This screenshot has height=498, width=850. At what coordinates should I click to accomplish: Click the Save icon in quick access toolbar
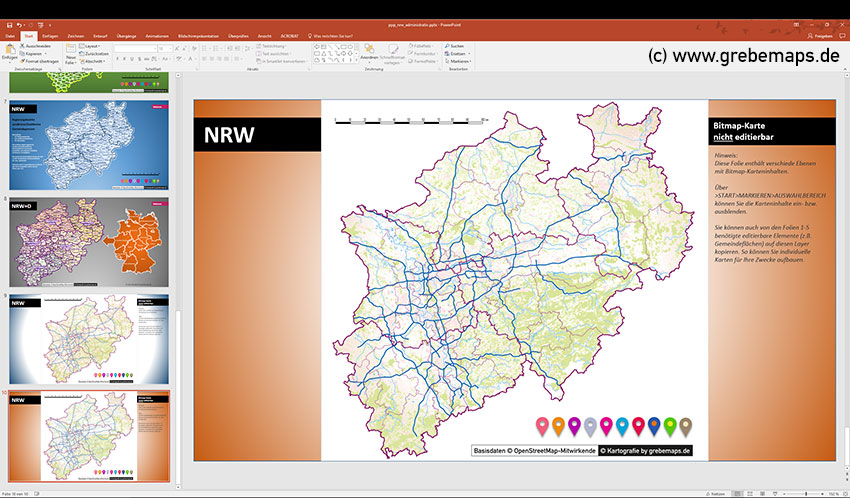click(x=9, y=24)
